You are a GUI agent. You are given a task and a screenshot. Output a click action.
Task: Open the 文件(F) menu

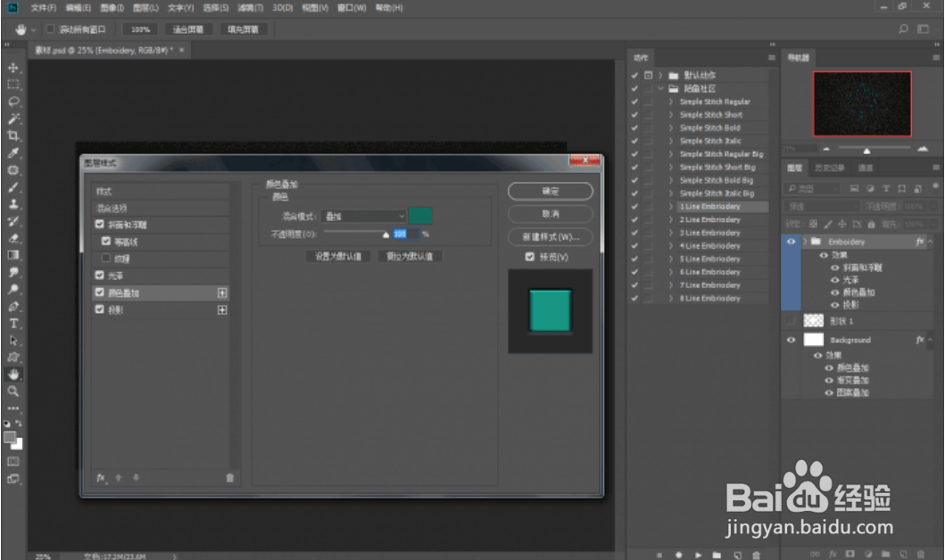[x=43, y=8]
